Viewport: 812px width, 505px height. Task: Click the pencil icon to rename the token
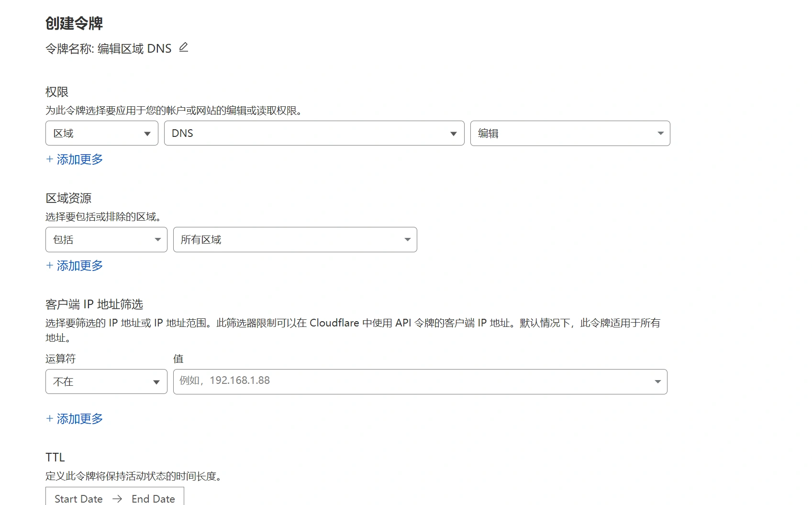183,47
